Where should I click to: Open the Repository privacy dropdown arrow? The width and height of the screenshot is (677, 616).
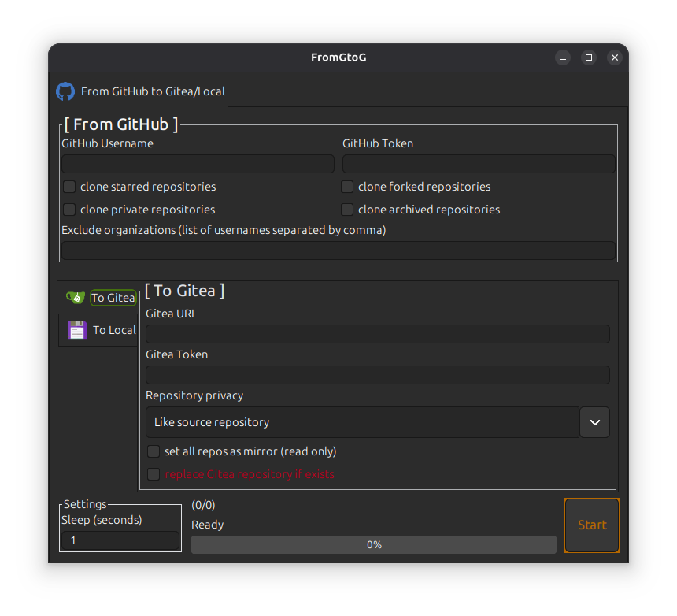(x=594, y=422)
